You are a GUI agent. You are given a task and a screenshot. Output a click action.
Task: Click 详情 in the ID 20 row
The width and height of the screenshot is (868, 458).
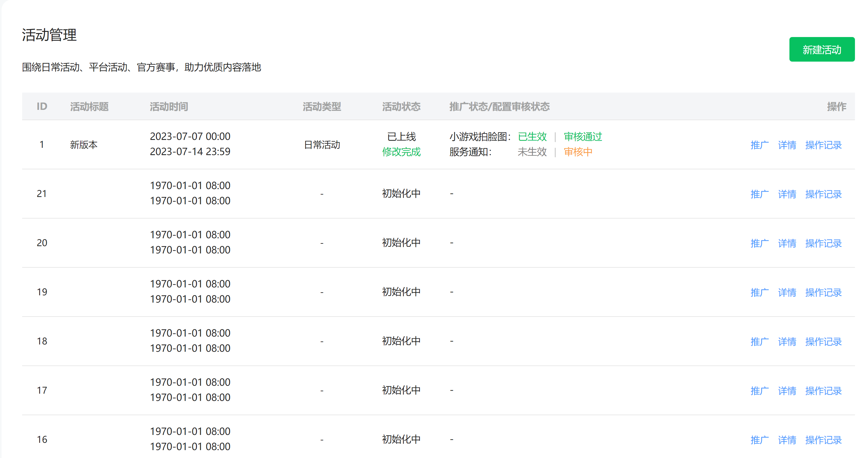point(787,243)
